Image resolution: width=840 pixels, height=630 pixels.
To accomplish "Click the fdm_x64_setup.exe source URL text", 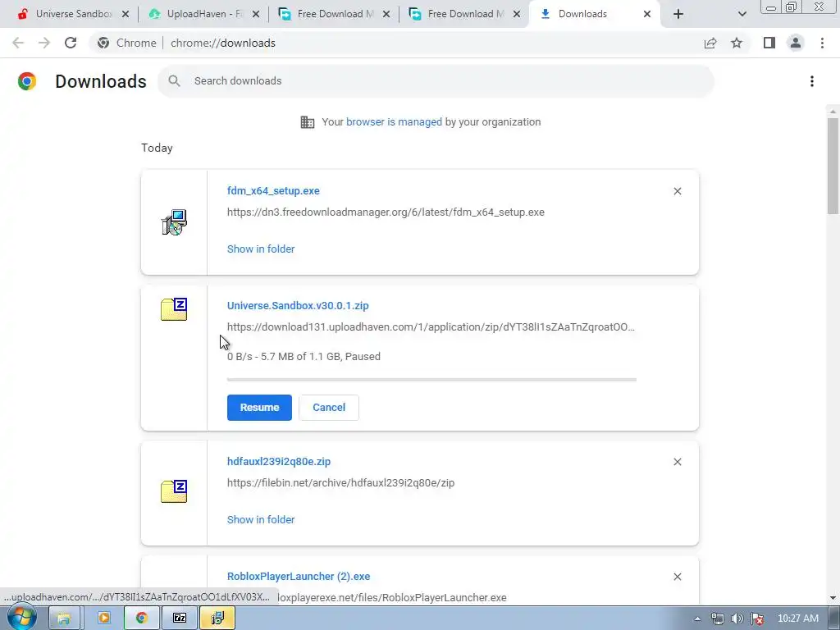I will click(386, 212).
